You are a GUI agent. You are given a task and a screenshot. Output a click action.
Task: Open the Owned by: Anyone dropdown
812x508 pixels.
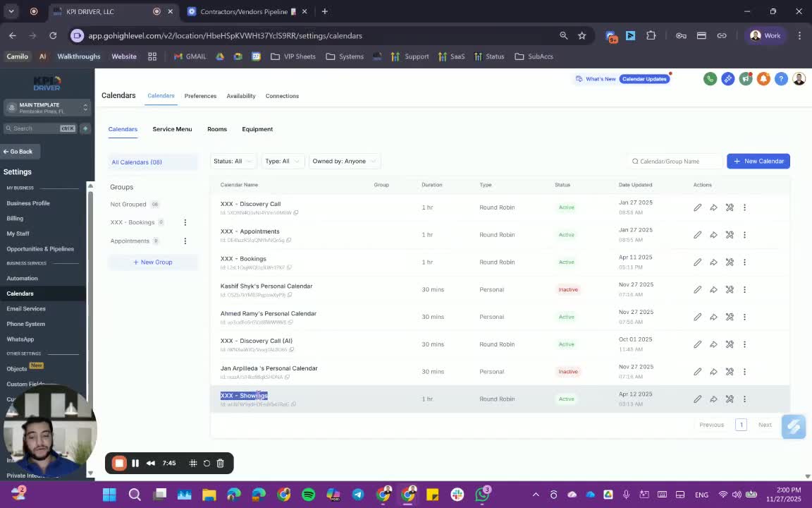click(345, 161)
